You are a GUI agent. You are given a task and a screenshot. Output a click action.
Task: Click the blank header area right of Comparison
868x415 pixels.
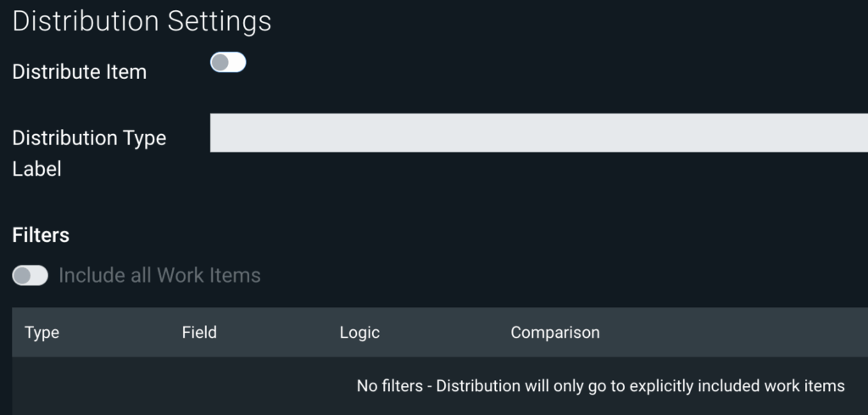pyautogui.click(x=737, y=333)
